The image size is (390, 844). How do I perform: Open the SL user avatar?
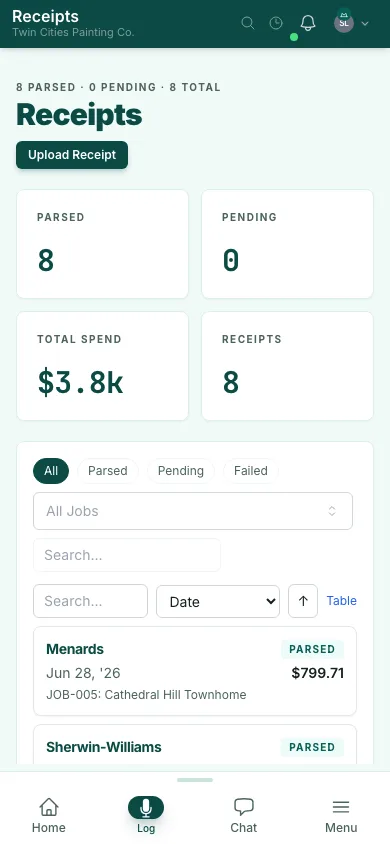tap(344, 23)
